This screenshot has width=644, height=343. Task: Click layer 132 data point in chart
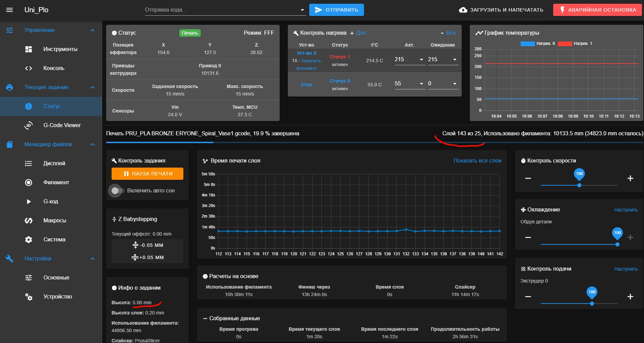406,230
